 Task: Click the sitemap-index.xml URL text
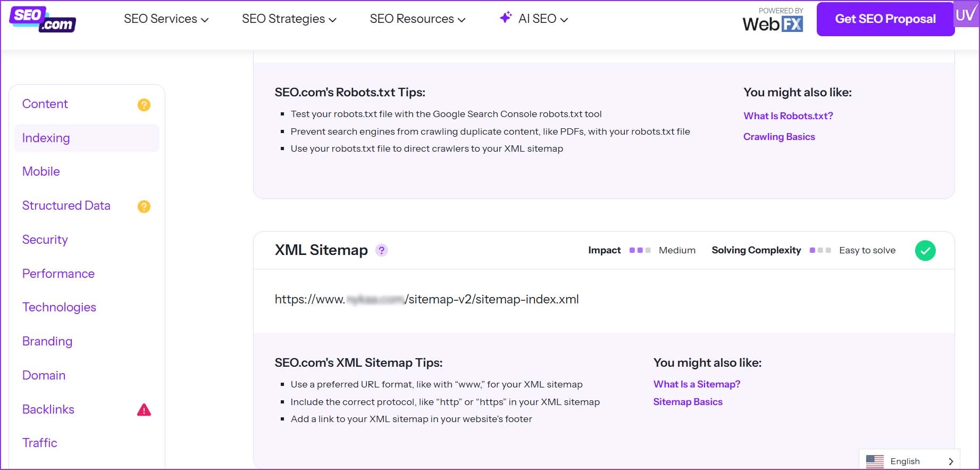[x=426, y=299]
